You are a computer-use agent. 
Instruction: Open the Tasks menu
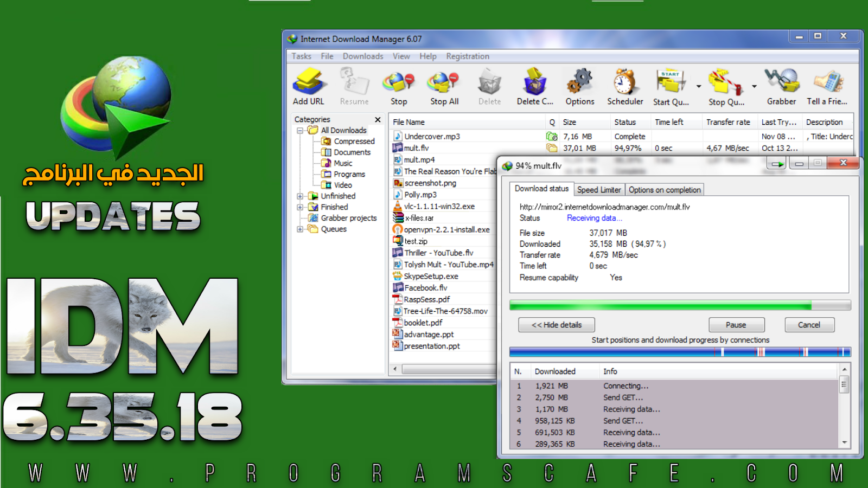coord(301,56)
